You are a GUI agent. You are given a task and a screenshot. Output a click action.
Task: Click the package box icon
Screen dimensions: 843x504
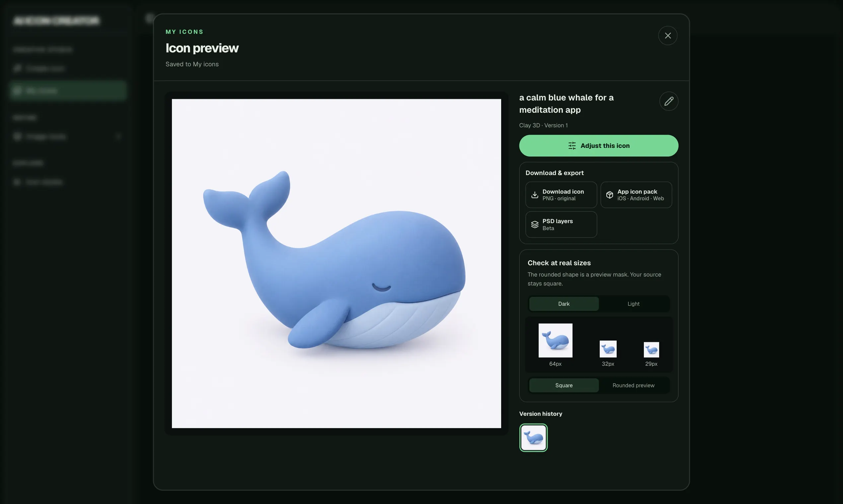coord(609,195)
